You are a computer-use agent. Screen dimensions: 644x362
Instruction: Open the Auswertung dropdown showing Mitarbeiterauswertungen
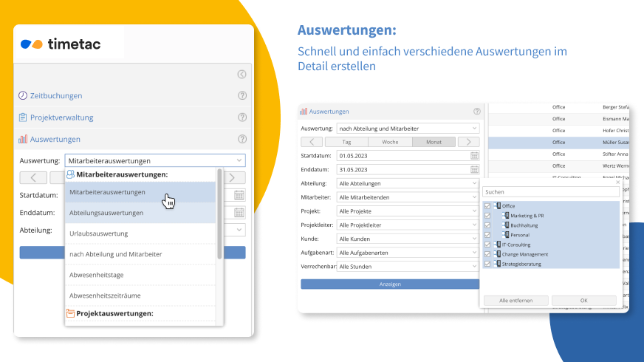155,160
